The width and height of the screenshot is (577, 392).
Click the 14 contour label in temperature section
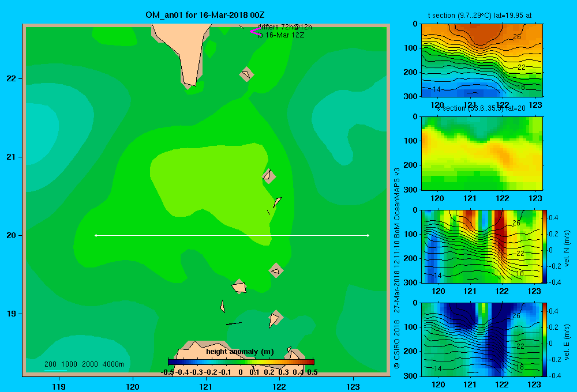[436, 89]
